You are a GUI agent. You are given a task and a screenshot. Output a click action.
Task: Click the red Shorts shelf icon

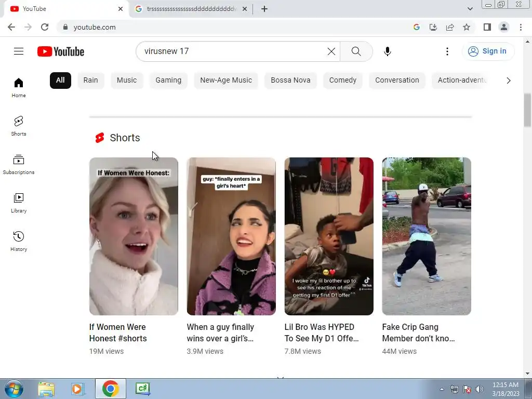(100, 138)
